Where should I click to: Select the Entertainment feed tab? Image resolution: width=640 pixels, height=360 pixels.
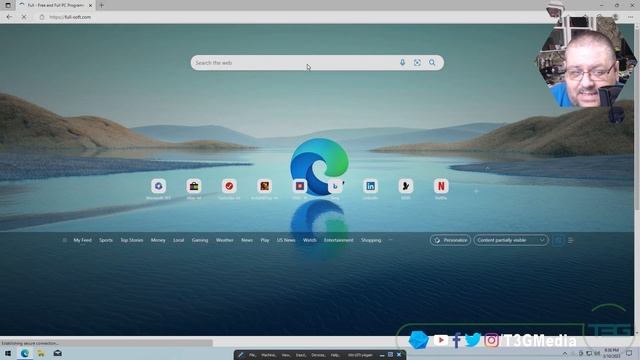339,240
